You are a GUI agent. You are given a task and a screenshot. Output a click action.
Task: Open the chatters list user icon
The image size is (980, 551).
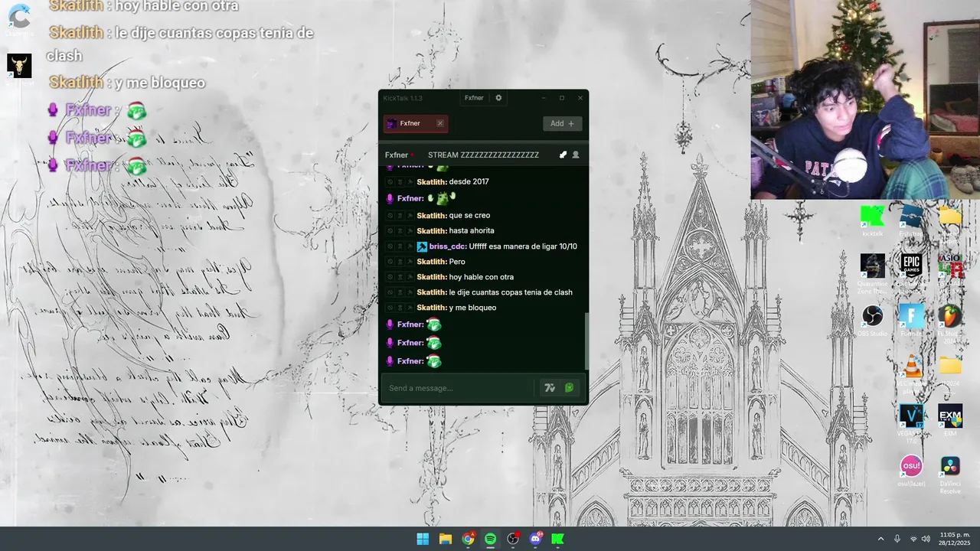[576, 155]
